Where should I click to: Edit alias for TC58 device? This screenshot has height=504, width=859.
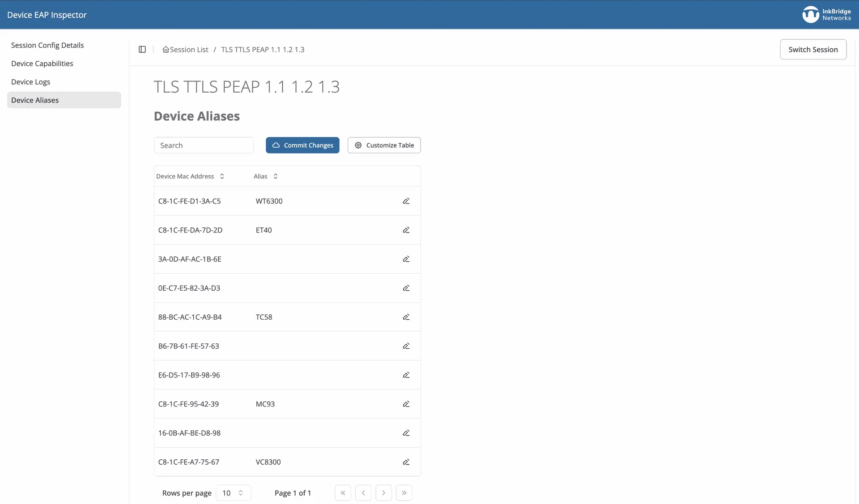(x=406, y=317)
